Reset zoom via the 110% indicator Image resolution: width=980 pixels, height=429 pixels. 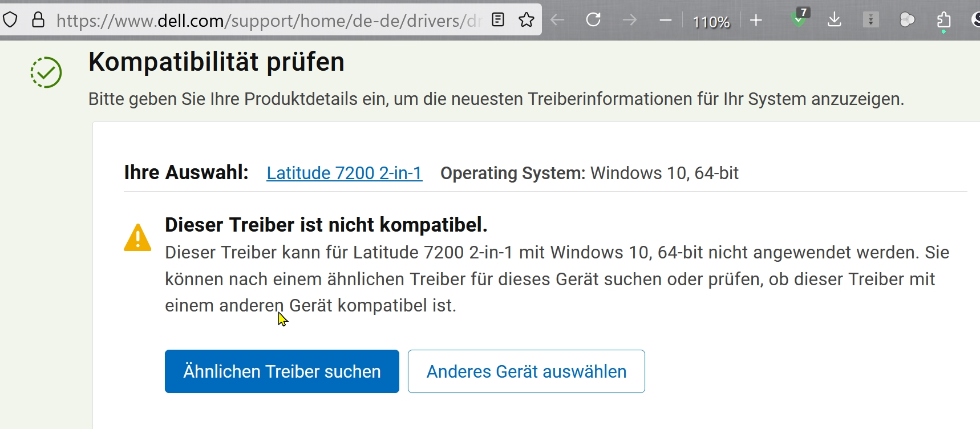click(x=711, y=22)
